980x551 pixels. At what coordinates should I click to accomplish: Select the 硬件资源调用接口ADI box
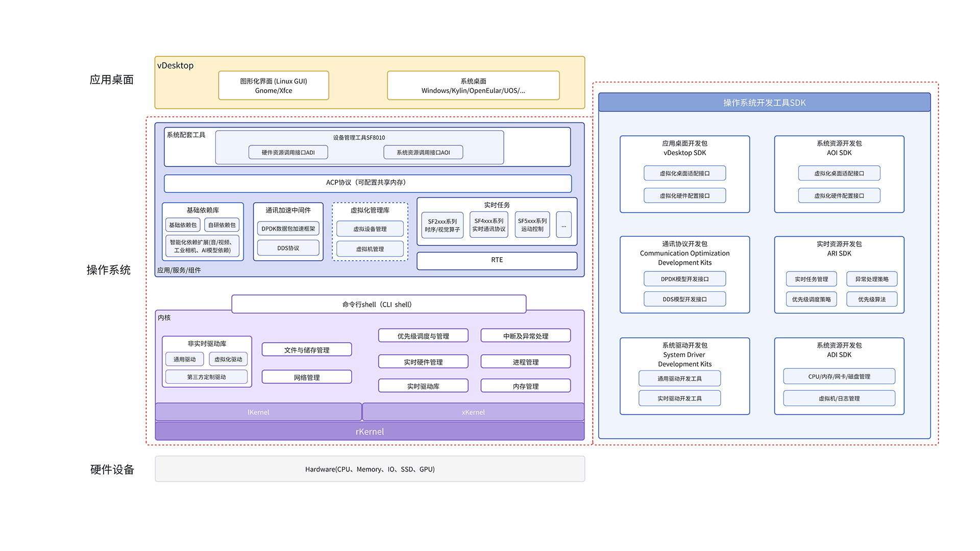288,153
